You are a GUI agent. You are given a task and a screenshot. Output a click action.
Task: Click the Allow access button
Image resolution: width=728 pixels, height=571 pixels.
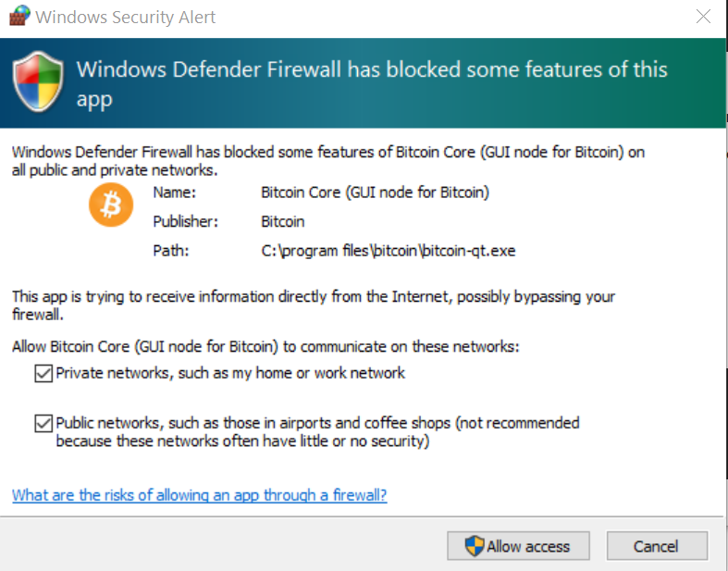(x=518, y=546)
